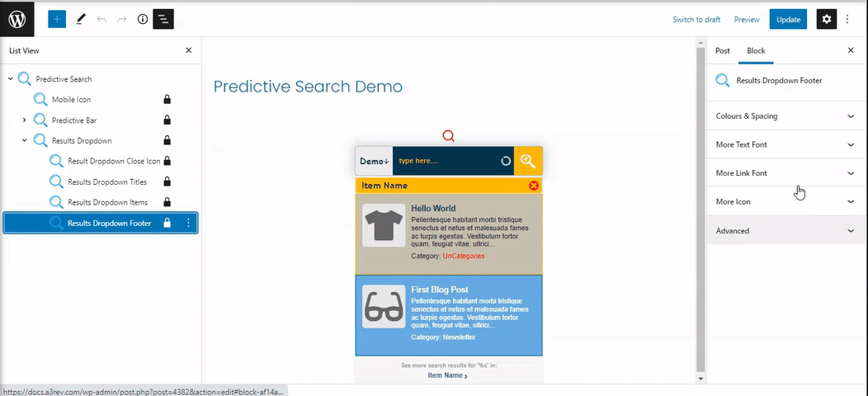The height and width of the screenshot is (396, 868).
Task: Open the Details info icon
Action: click(142, 19)
